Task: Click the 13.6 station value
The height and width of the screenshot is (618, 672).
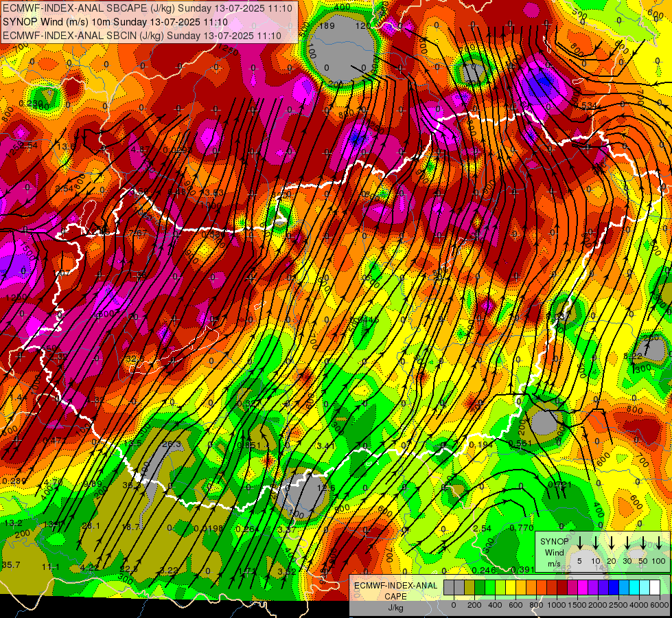Action: [x=66, y=147]
